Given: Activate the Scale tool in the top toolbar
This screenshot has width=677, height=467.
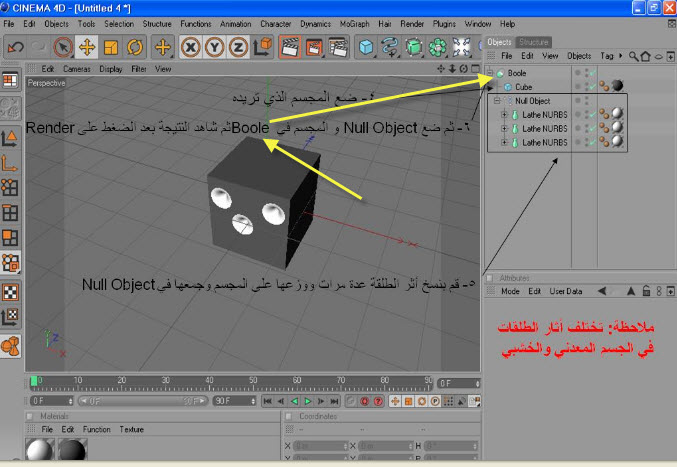Looking at the screenshot, I should (x=111, y=47).
